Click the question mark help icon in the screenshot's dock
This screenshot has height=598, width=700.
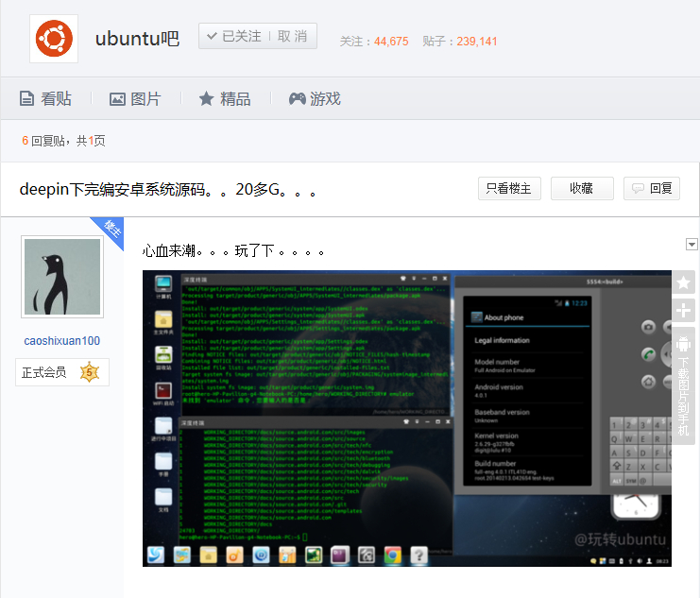point(418,555)
